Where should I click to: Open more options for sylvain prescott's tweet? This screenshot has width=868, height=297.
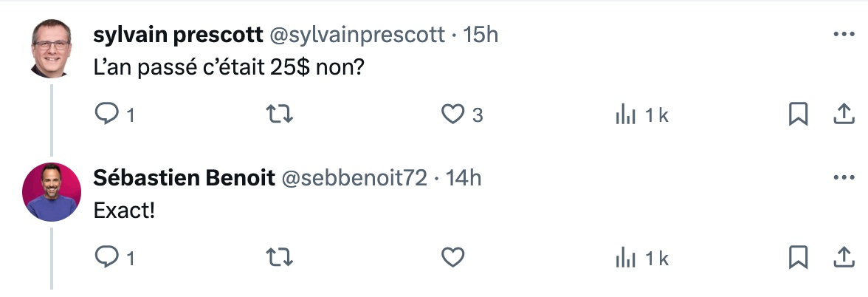click(844, 34)
